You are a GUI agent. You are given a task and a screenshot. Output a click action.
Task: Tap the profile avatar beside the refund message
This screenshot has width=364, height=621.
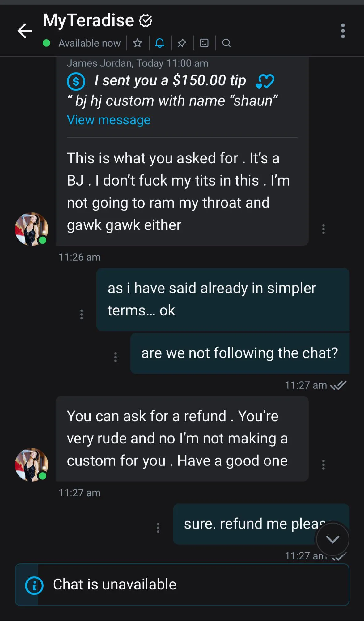32,465
